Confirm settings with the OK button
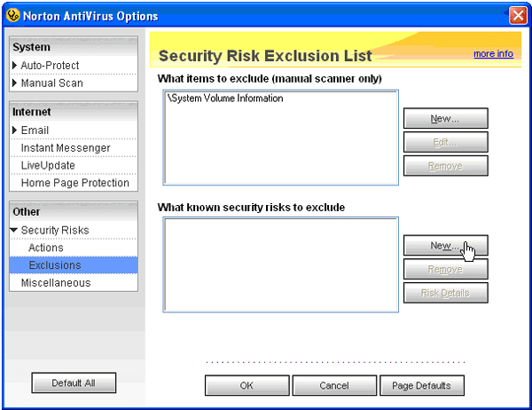This screenshot has height=410, width=532. click(x=246, y=386)
